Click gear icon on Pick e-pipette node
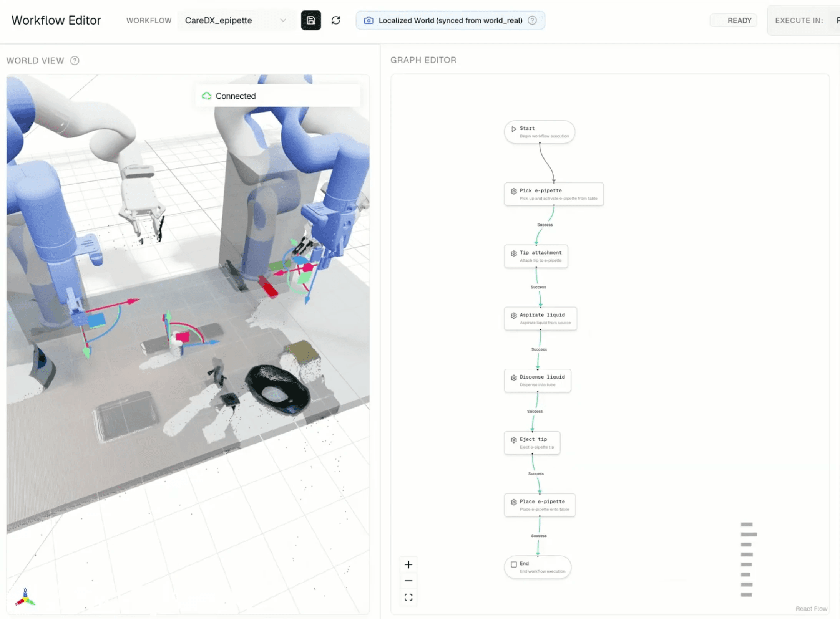The height and width of the screenshot is (619, 840). point(513,191)
